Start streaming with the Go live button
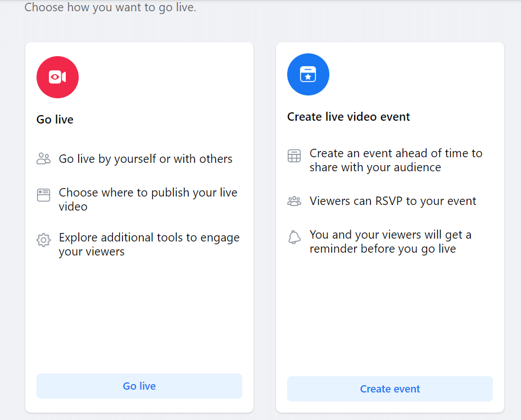This screenshot has height=420, width=521. 139,386
